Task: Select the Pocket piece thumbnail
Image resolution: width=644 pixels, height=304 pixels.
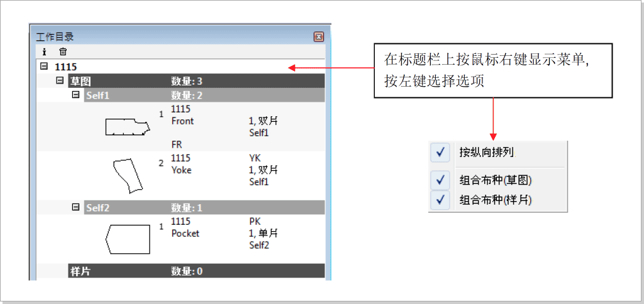Action: (128, 239)
